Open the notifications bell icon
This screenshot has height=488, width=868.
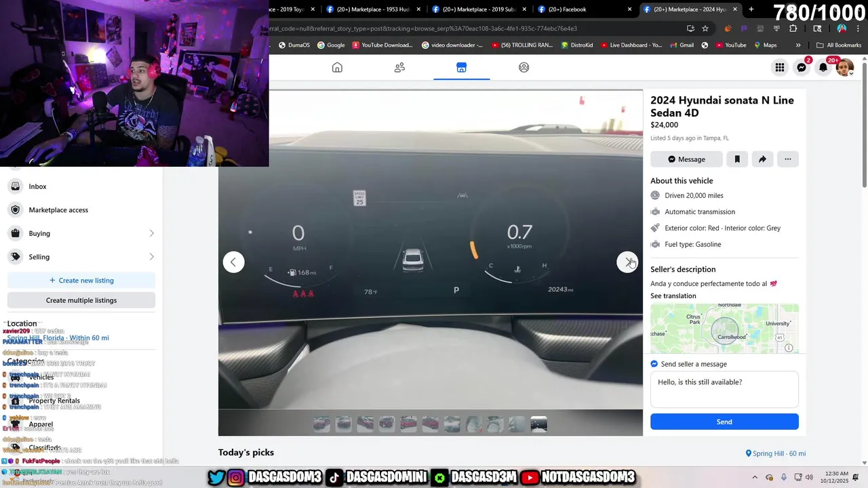coord(823,67)
